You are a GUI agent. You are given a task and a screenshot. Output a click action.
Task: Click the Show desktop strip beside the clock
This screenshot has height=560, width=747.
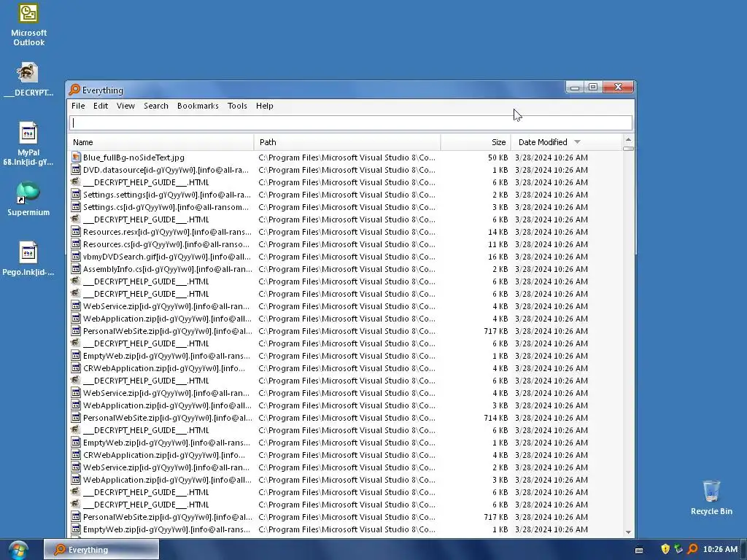pyautogui.click(x=743, y=550)
